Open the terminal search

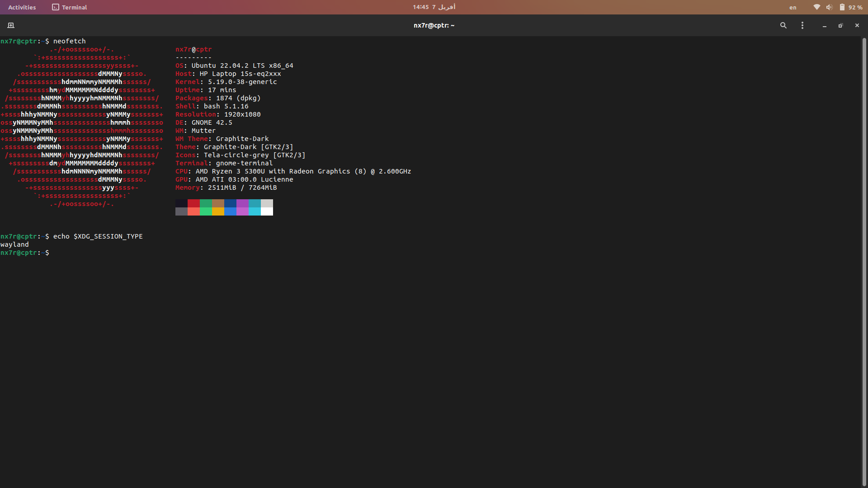[783, 25]
